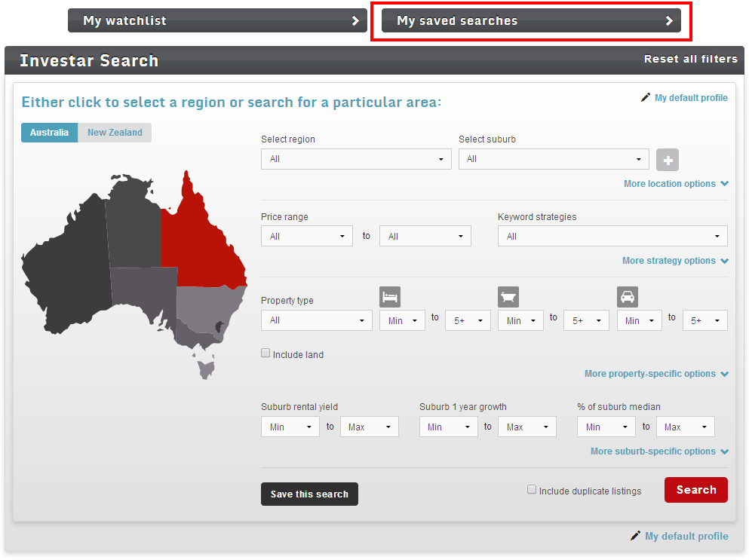This screenshot has height=560, width=749.
Task: Click Save this search
Action: (x=309, y=494)
